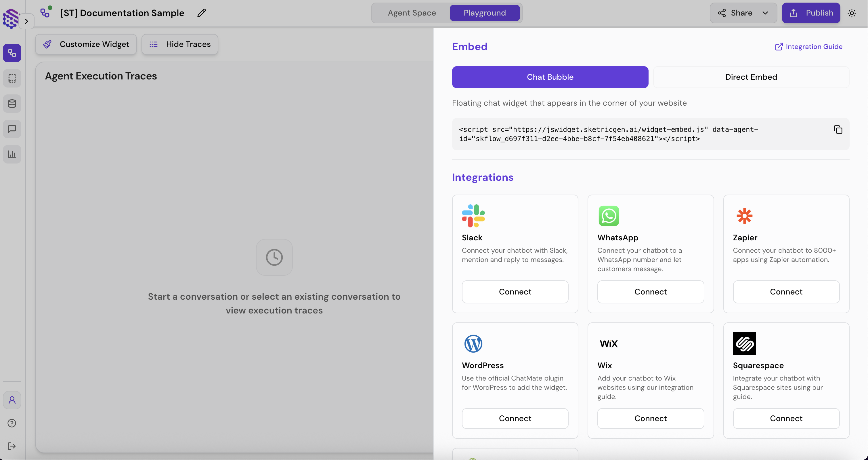Open the Share dropdown menu
Image resolution: width=868 pixels, height=460 pixels.
tap(743, 13)
